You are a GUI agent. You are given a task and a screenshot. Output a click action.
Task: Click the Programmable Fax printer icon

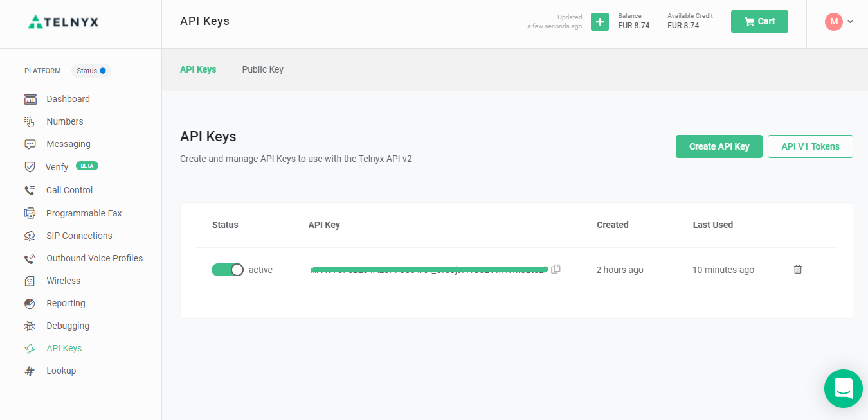(30, 213)
